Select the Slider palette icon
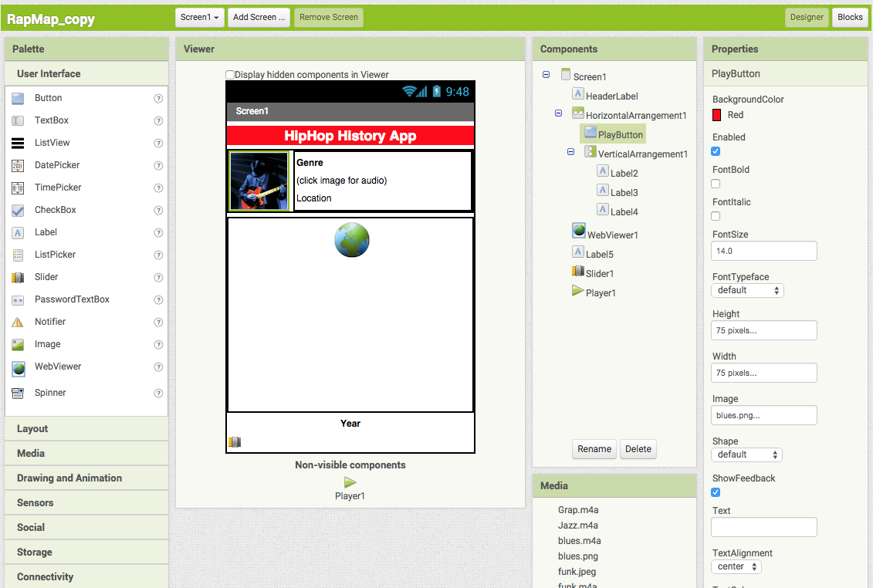This screenshot has width=873, height=588. [x=18, y=277]
